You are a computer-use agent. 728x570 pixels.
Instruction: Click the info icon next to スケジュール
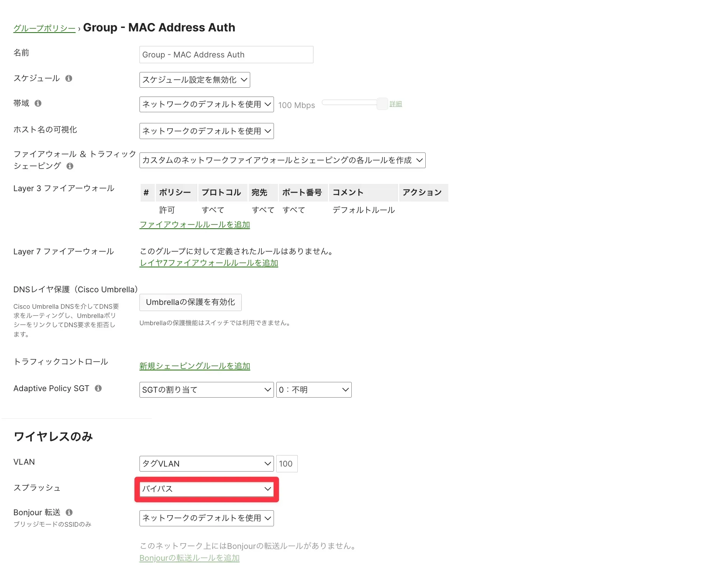69,79
